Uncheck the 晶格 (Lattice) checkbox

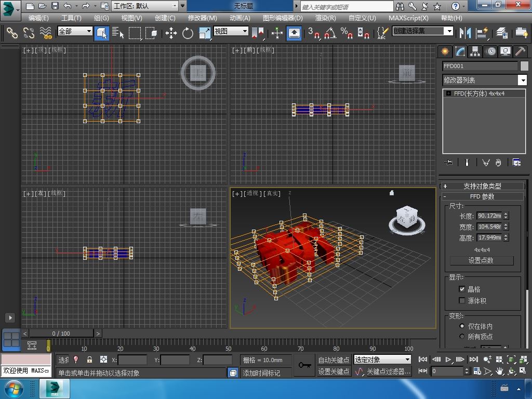point(462,289)
